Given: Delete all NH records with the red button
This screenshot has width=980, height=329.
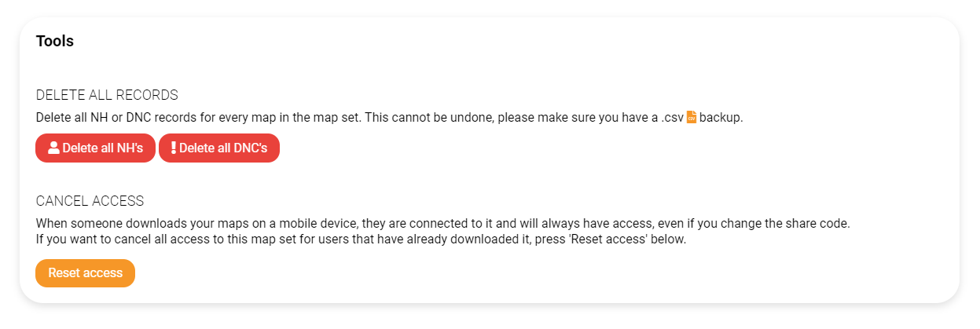Looking at the screenshot, I should [x=95, y=148].
